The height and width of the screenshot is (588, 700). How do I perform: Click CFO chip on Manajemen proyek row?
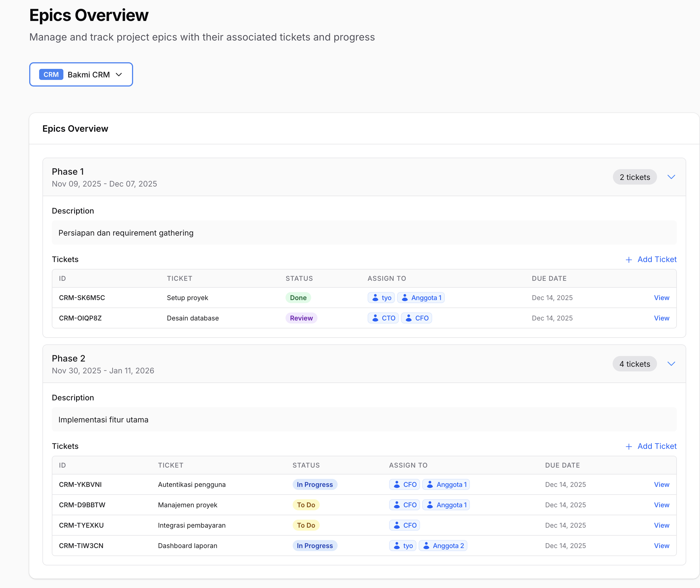pos(404,505)
